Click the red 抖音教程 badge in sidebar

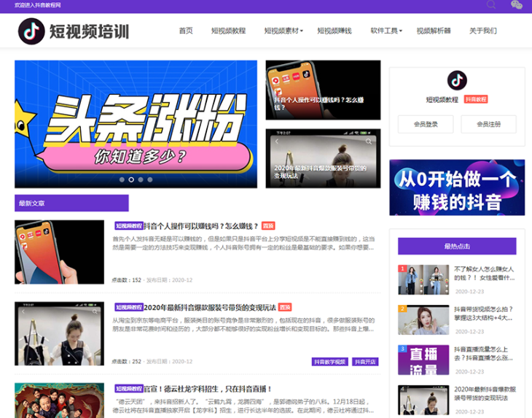tap(476, 99)
